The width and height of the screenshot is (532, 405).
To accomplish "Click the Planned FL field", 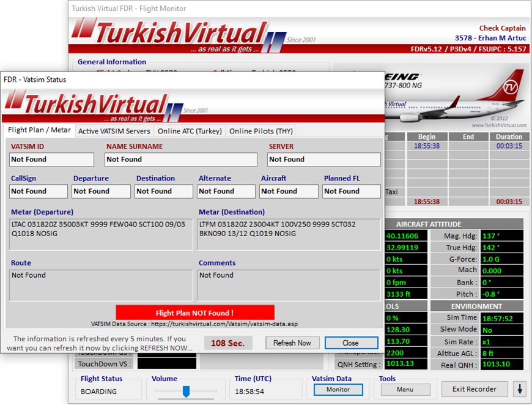I will click(352, 191).
